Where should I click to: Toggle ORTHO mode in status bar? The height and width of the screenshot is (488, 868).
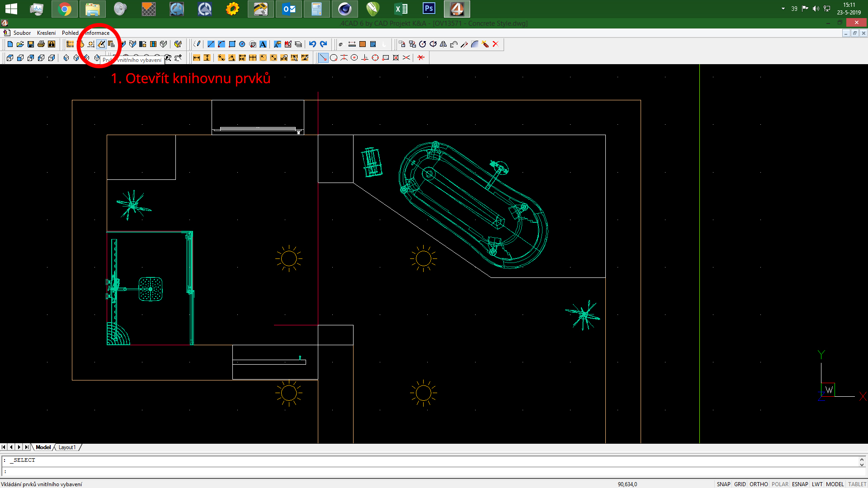click(x=759, y=484)
